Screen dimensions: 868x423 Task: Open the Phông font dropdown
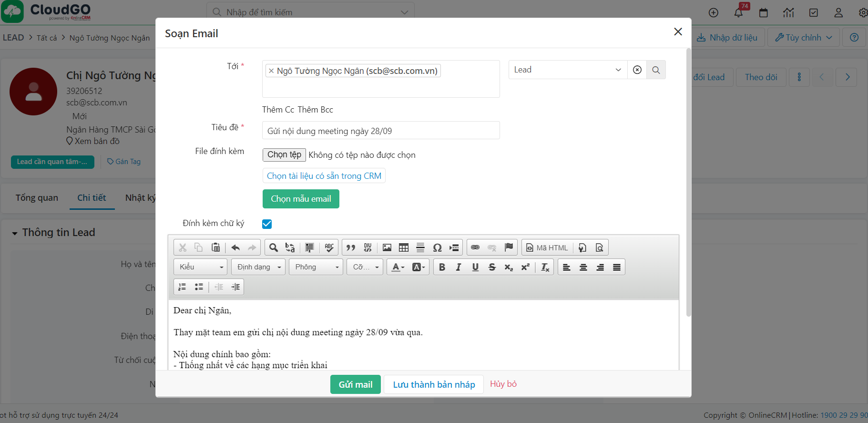pos(316,267)
